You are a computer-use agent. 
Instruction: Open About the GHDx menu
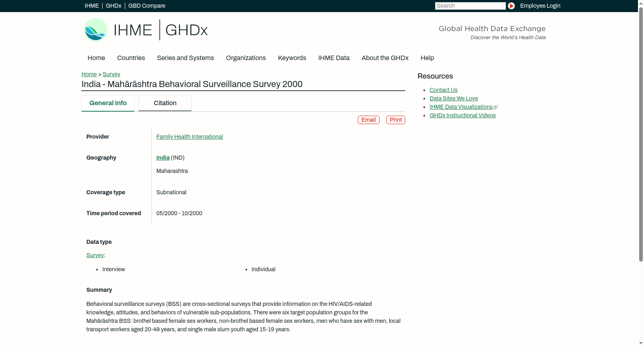pyautogui.click(x=385, y=58)
